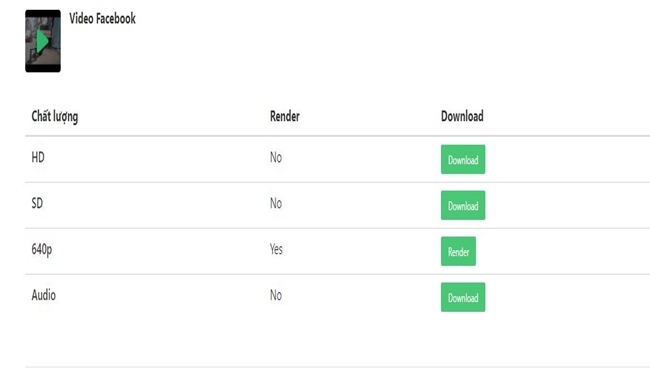This screenshot has width=650, height=390.
Task: Click the No render value in Audio row
Action: (276, 296)
